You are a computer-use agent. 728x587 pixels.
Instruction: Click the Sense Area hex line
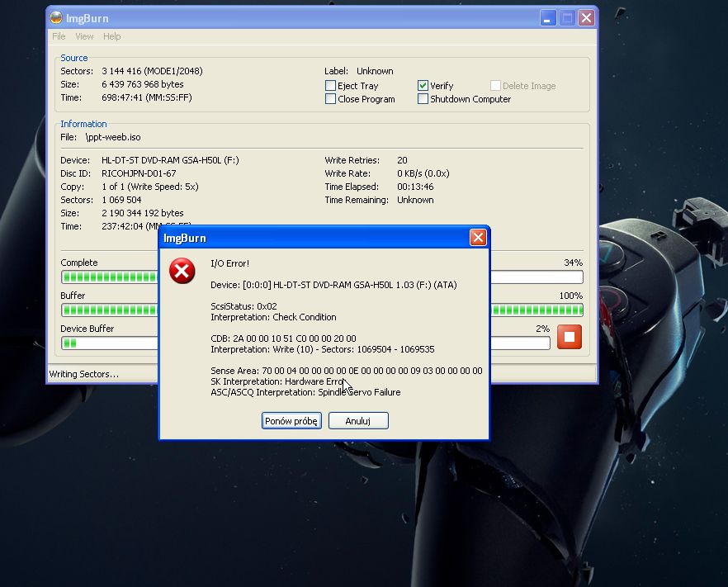(347, 371)
